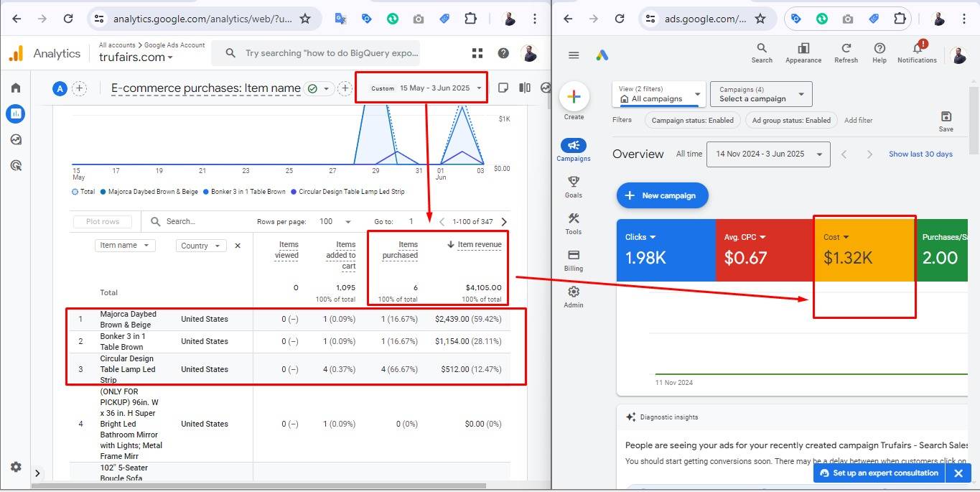
Task: Close the expert consultation banner
Action: (958, 473)
